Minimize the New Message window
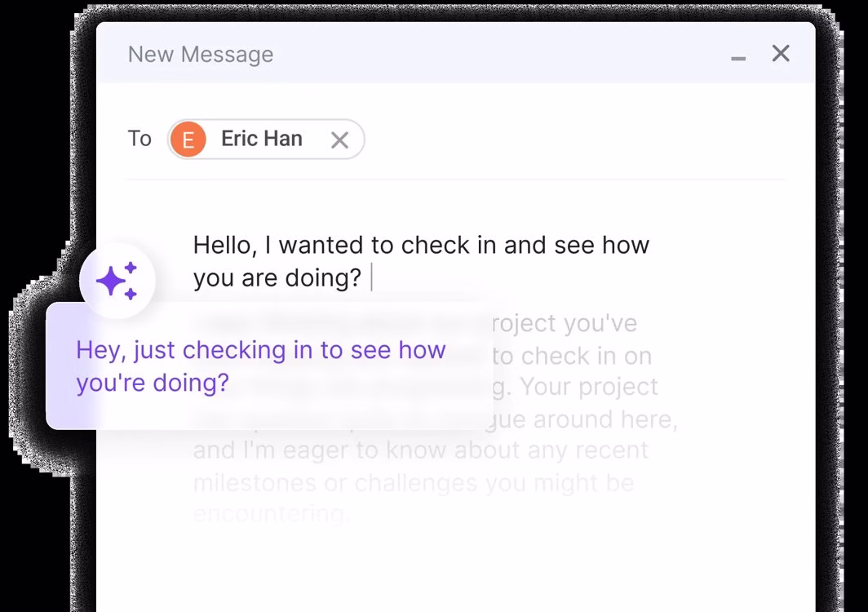The height and width of the screenshot is (612, 868). (738, 58)
